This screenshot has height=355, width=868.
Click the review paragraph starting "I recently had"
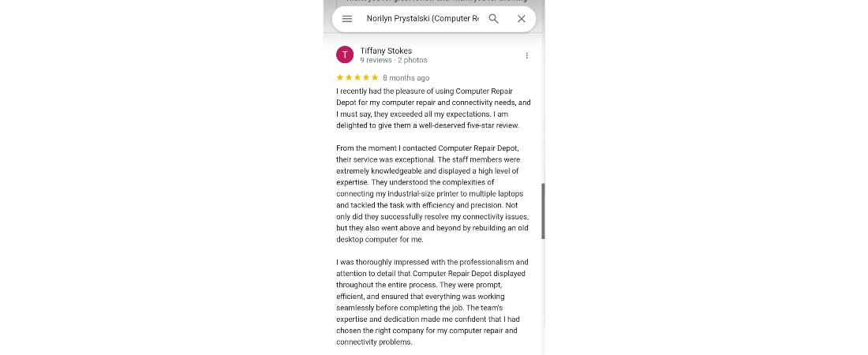click(x=433, y=108)
